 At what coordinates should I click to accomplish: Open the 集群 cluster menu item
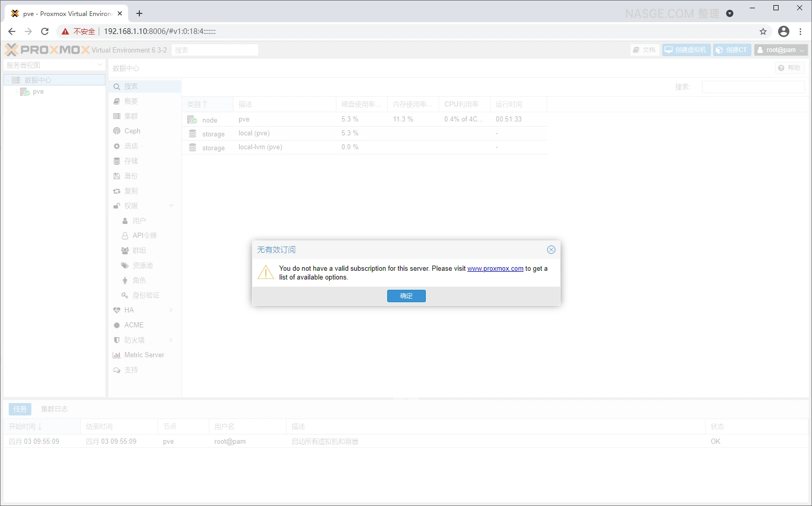(145, 116)
